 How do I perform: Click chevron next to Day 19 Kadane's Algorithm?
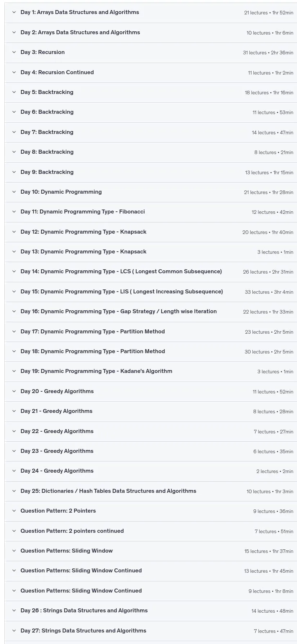click(x=14, y=371)
